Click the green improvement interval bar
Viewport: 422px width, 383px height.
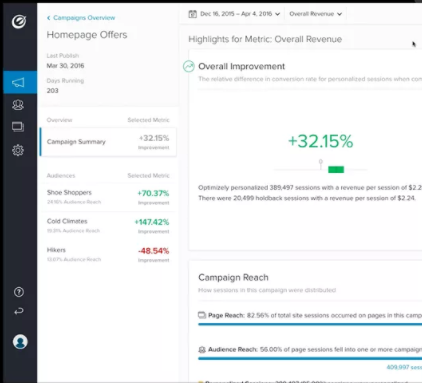(x=336, y=170)
